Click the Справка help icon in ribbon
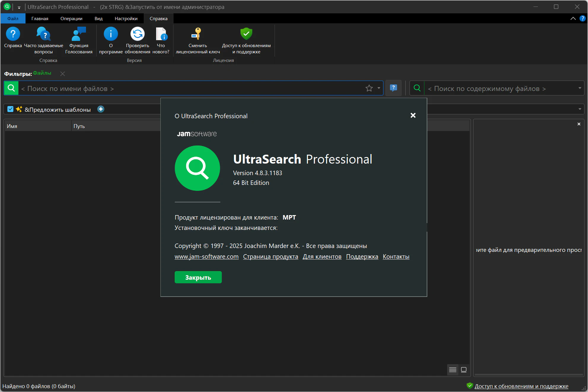The height and width of the screenshot is (392, 588). click(x=13, y=34)
